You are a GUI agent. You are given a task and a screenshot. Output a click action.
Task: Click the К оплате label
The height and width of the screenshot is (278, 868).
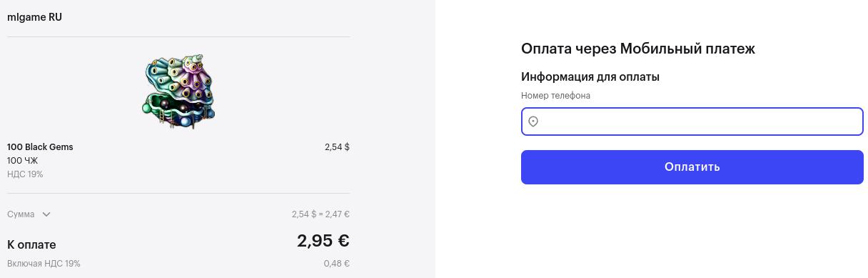pos(31,244)
